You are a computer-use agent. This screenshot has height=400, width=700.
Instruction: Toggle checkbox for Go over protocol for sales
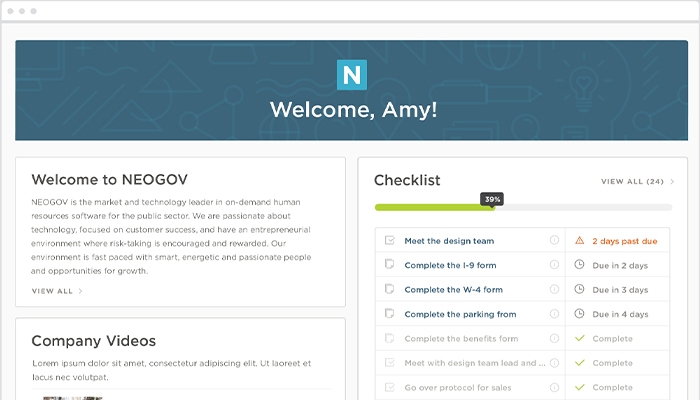point(390,388)
